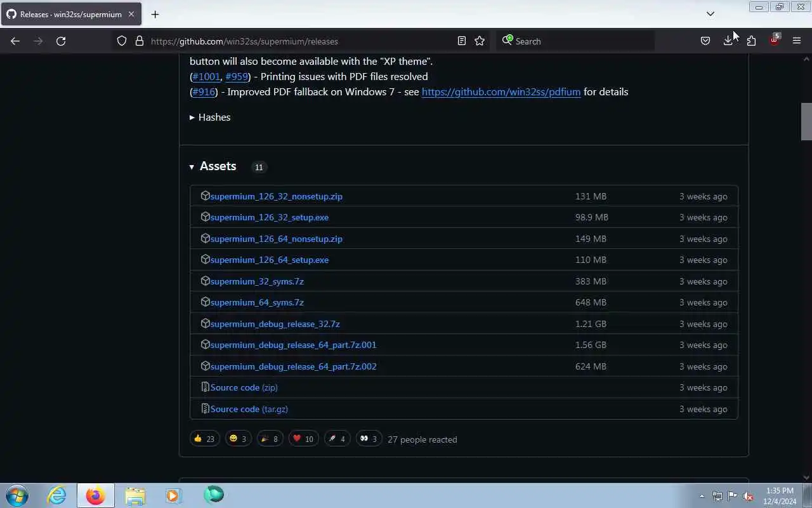Open the uBlock Origin extension icon
The height and width of the screenshot is (508, 812).
pos(774,41)
